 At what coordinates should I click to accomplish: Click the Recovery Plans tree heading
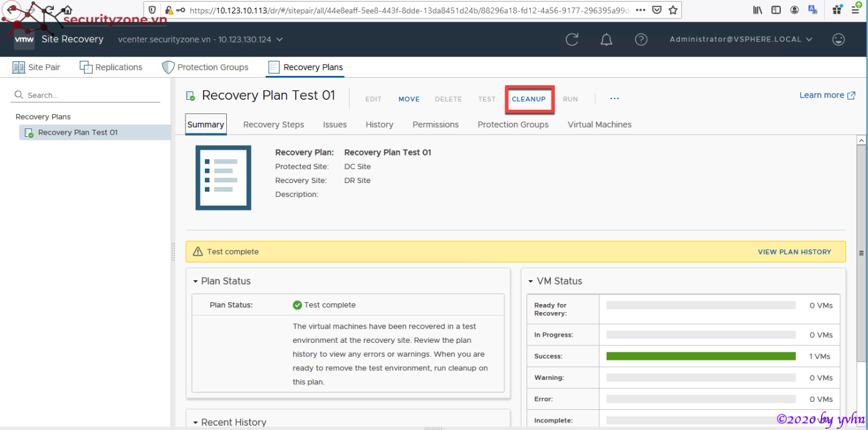(43, 117)
